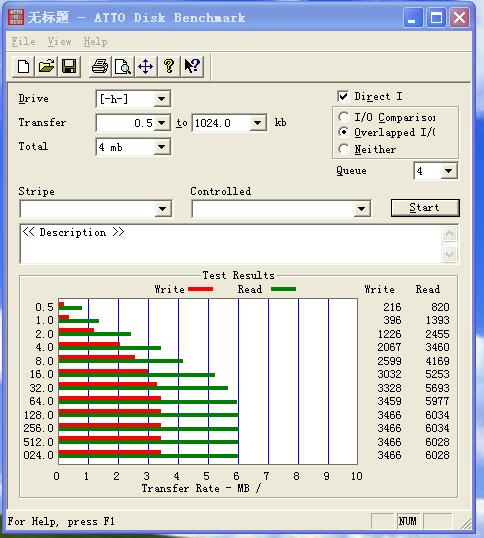Viewport: 484px width, 538px height.
Task: Click the description box scroll down arrow
Action: click(x=449, y=255)
